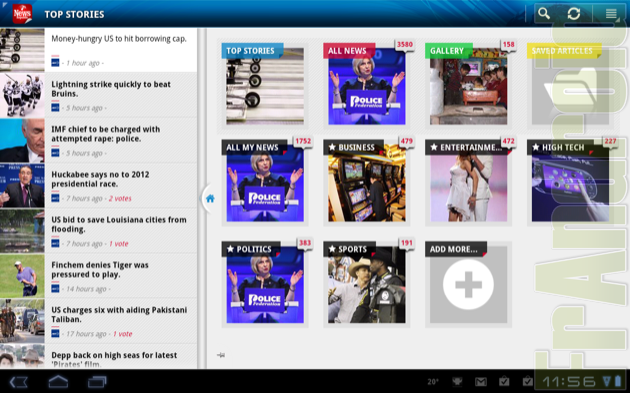Open the recent apps button

pos(97,381)
